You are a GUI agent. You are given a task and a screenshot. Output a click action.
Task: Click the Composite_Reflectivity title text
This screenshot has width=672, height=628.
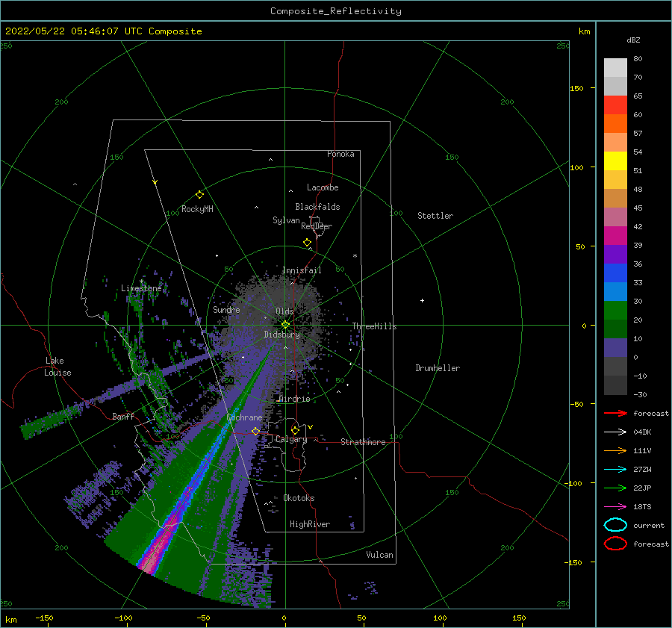tap(336, 11)
